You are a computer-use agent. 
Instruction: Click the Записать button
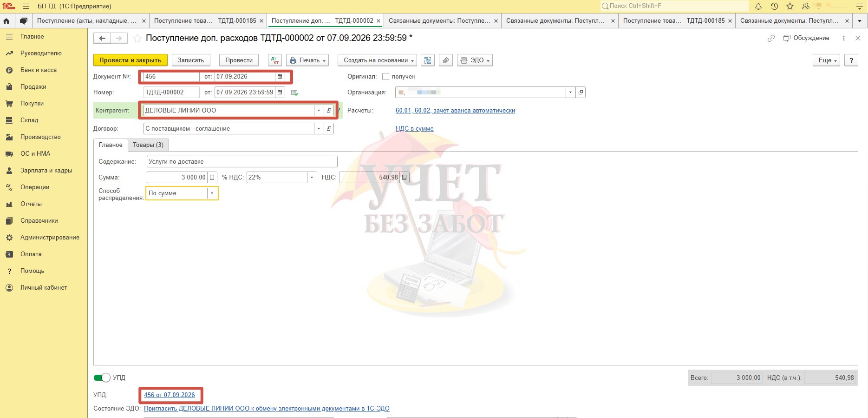[x=191, y=60]
